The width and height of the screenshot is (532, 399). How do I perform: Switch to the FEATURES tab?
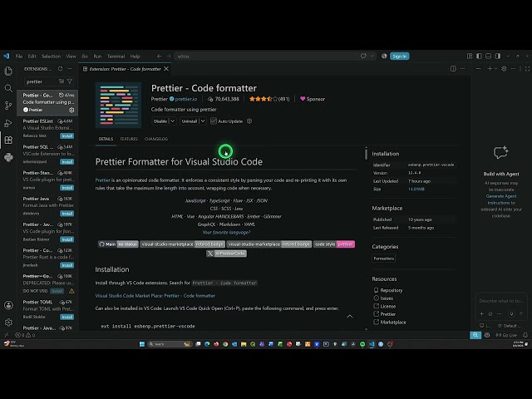click(x=129, y=139)
